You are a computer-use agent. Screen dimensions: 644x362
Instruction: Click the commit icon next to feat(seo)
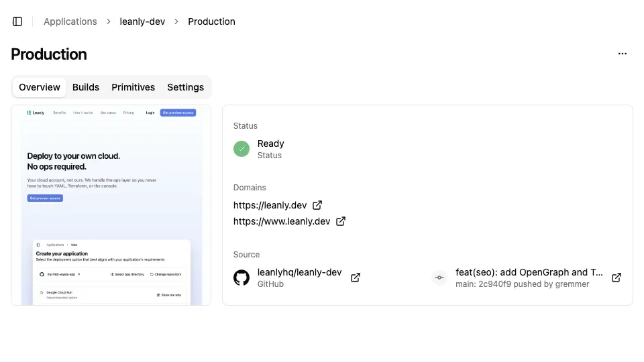[439, 278]
